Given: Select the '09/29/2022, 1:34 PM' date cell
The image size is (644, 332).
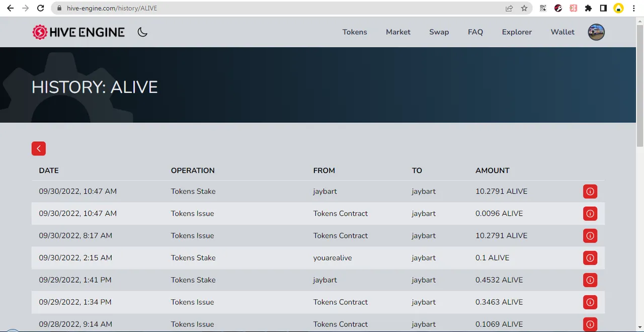Looking at the screenshot, I should [x=75, y=302].
